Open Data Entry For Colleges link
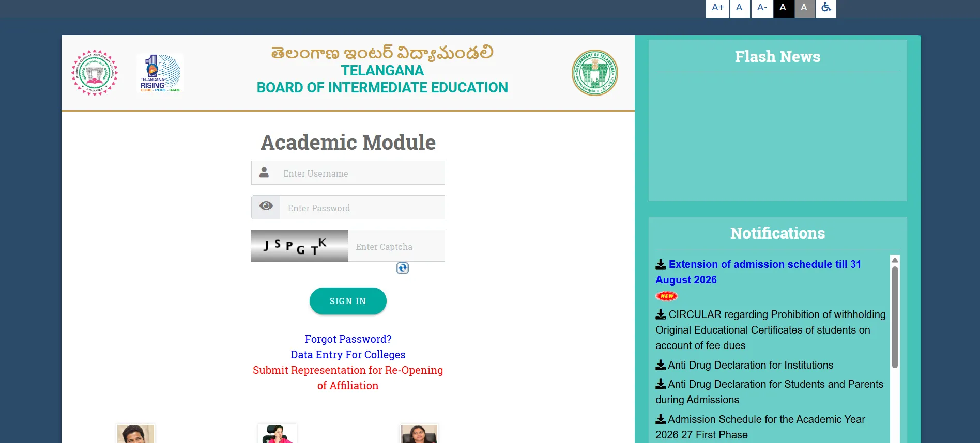 (348, 355)
